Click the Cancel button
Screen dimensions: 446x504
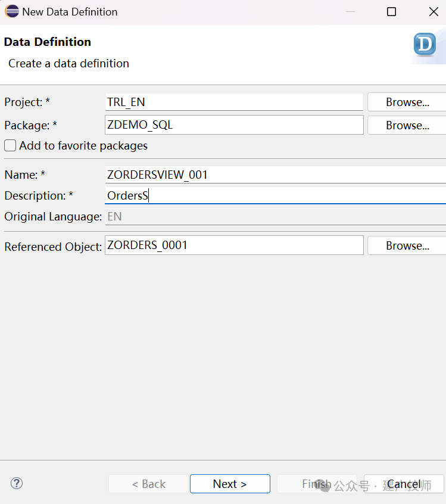point(404,484)
